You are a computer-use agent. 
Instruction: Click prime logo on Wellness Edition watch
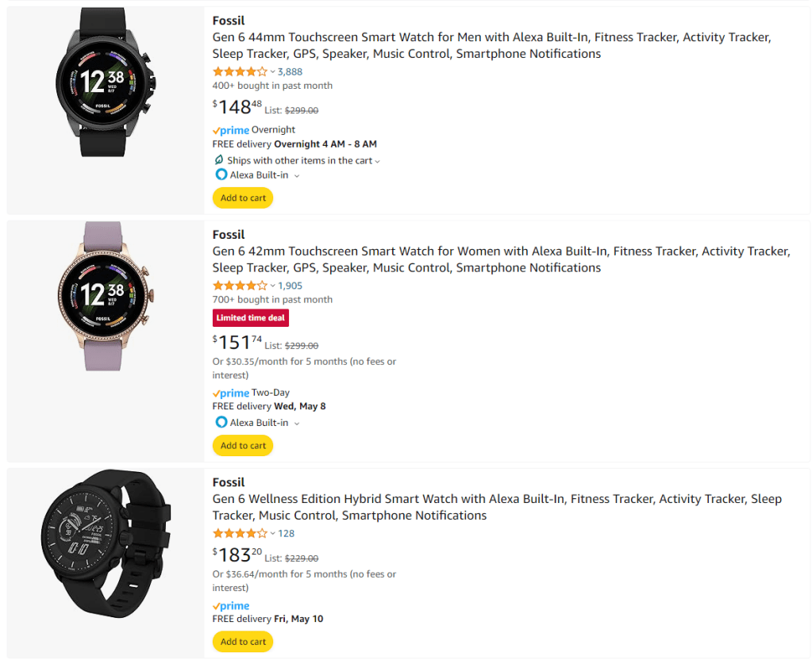[x=231, y=606]
